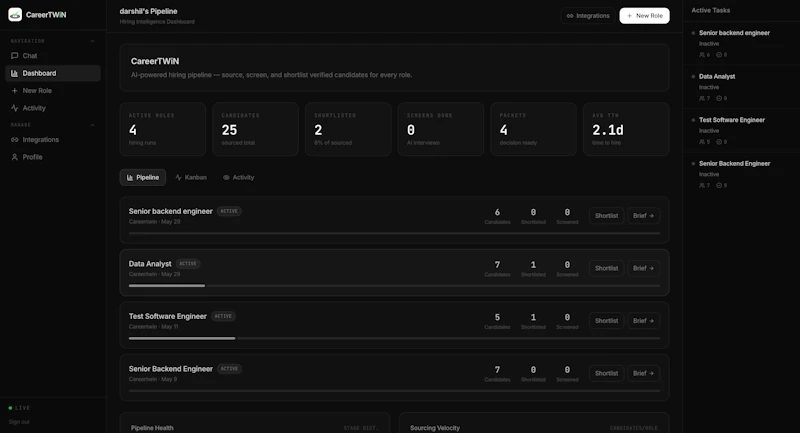This screenshot has height=433, width=800.
Task: Open Brief for Test Software Engineer
Action: pyautogui.click(x=643, y=321)
